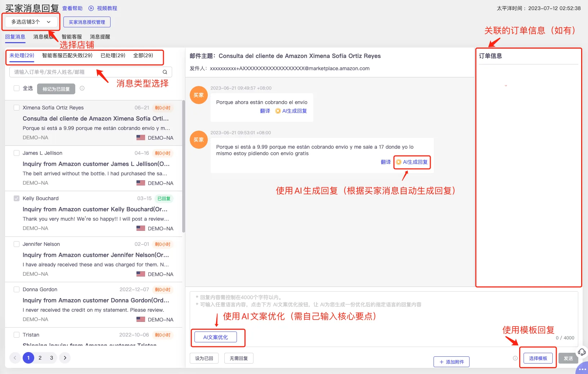Select 智能客服匹配失败(29) filter tab
This screenshot has width=588, height=374.
tap(67, 55)
